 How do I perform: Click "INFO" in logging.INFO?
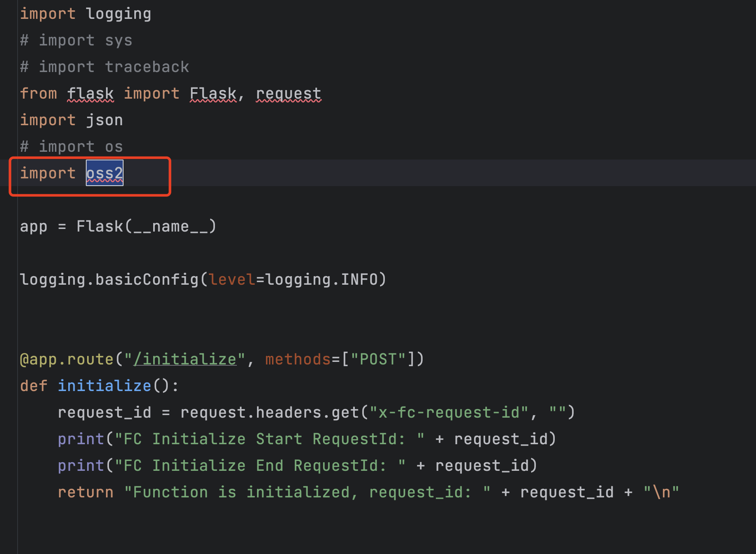(x=360, y=280)
